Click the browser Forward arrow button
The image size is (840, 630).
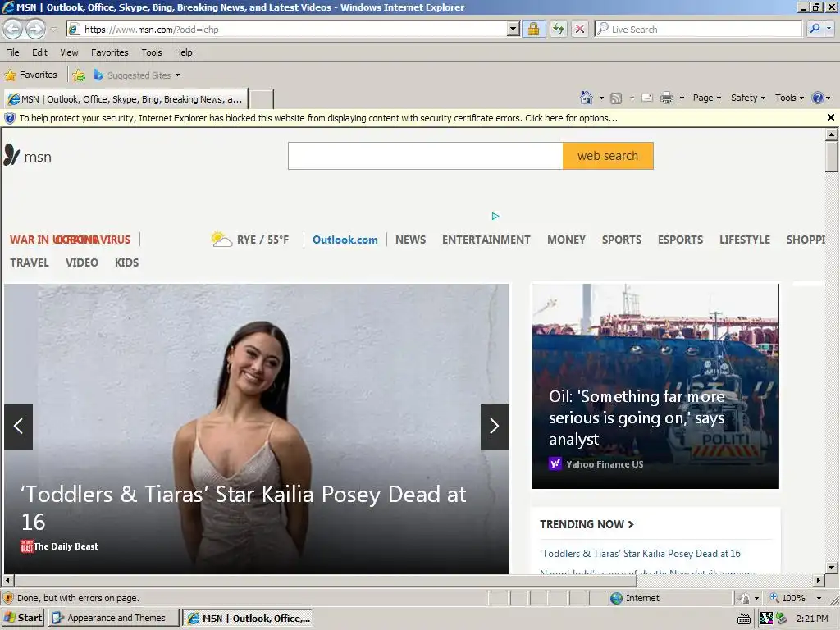[x=36, y=29]
